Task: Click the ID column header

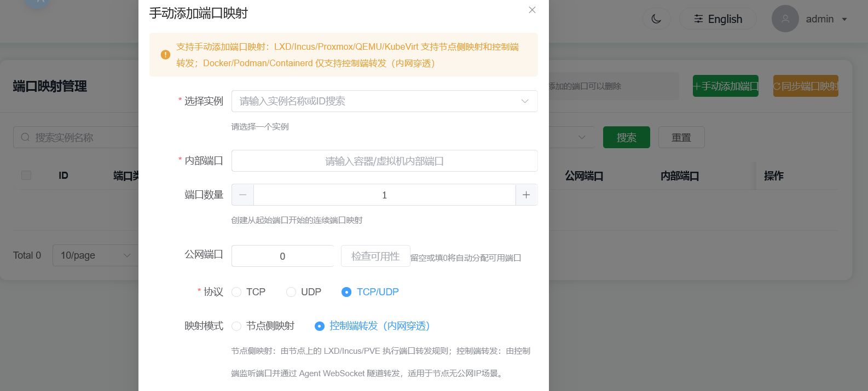Action: click(x=63, y=175)
